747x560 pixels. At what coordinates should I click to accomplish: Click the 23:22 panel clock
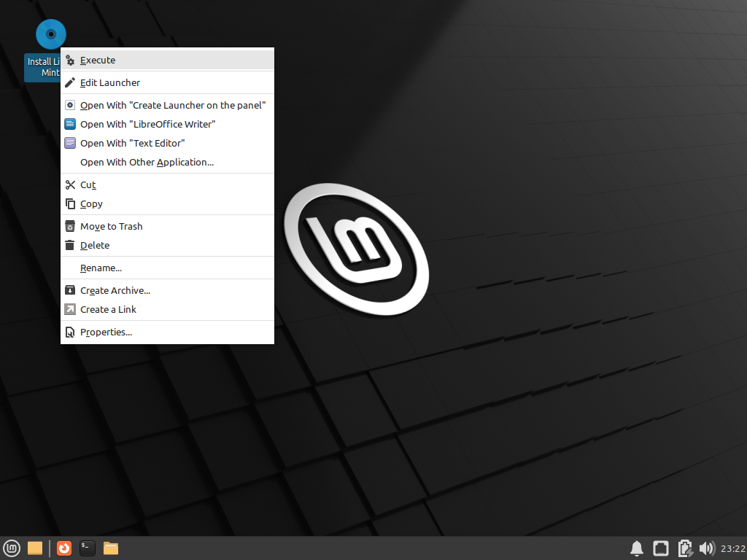coord(732,548)
